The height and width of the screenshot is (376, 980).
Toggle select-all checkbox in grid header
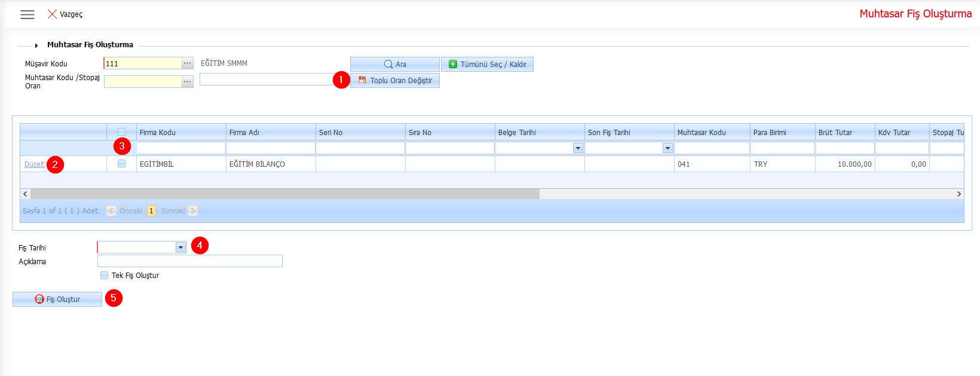coord(122,132)
